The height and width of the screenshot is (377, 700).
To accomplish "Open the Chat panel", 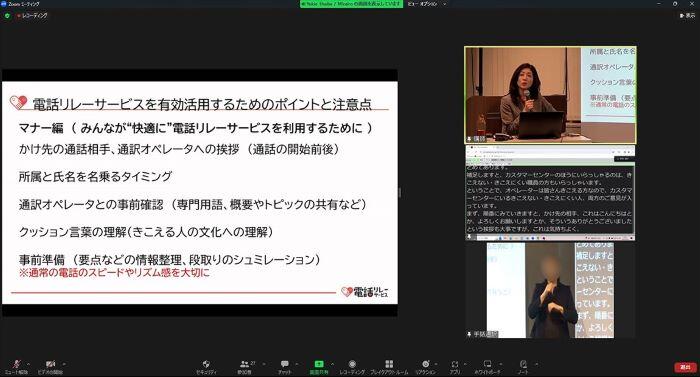I will tap(284, 367).
